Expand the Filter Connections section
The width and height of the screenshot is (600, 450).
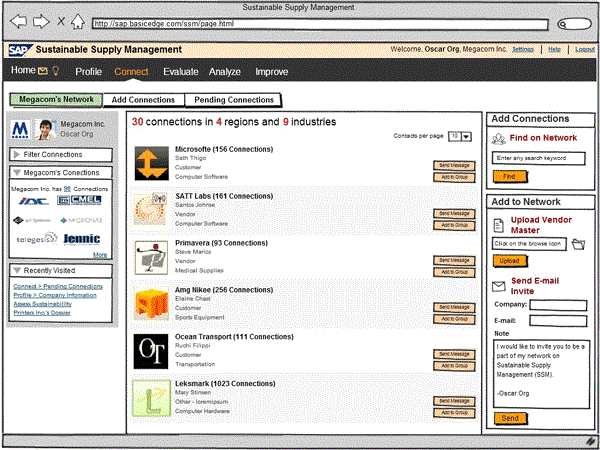(x=61, y=155)
